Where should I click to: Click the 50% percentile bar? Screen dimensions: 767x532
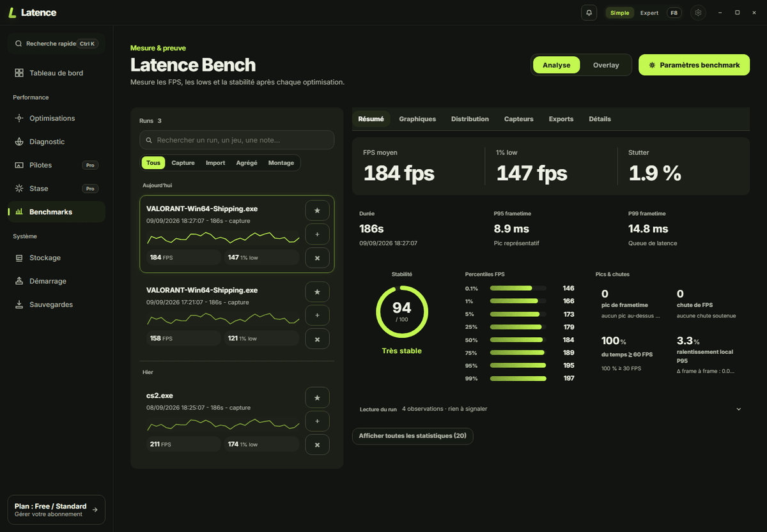pos(518,340)
